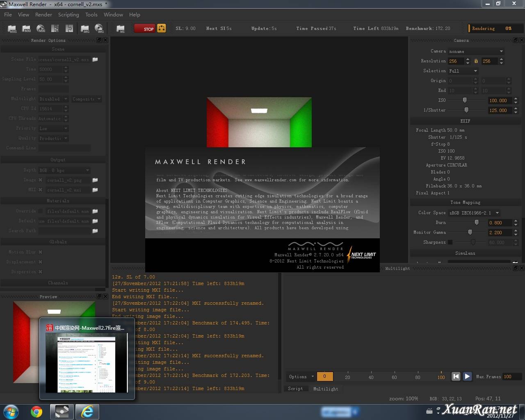This screenshot has height=420, width=525.
Task: Click the open IMG folder icon
Action: [x=85, y=29]
